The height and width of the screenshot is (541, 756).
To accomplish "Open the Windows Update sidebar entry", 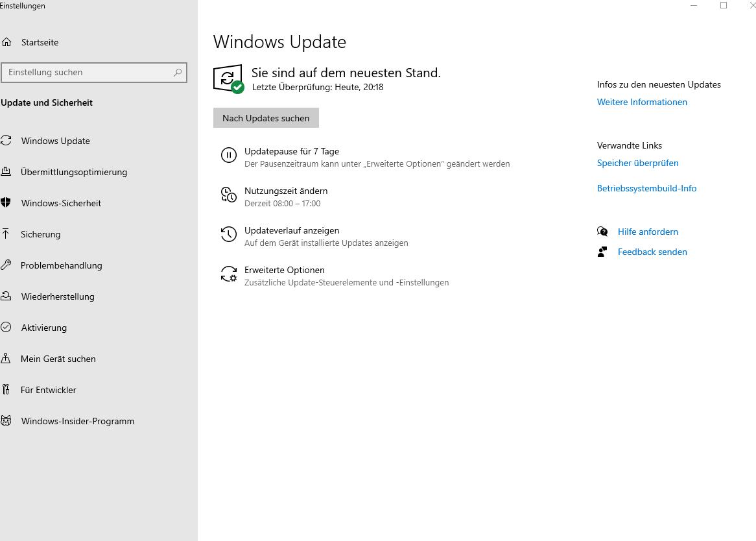I will pos(56,141).
